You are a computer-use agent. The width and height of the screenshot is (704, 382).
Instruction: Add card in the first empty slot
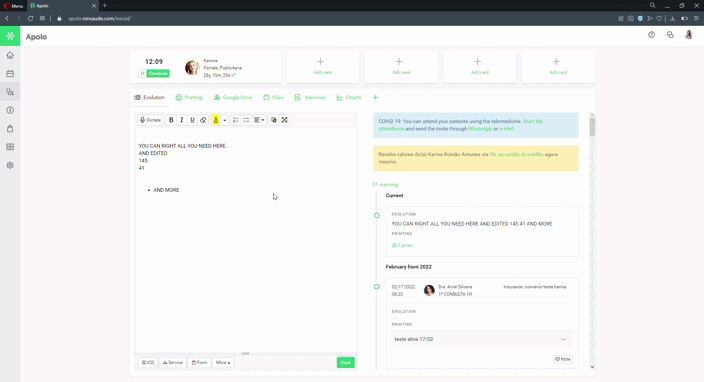322,67
